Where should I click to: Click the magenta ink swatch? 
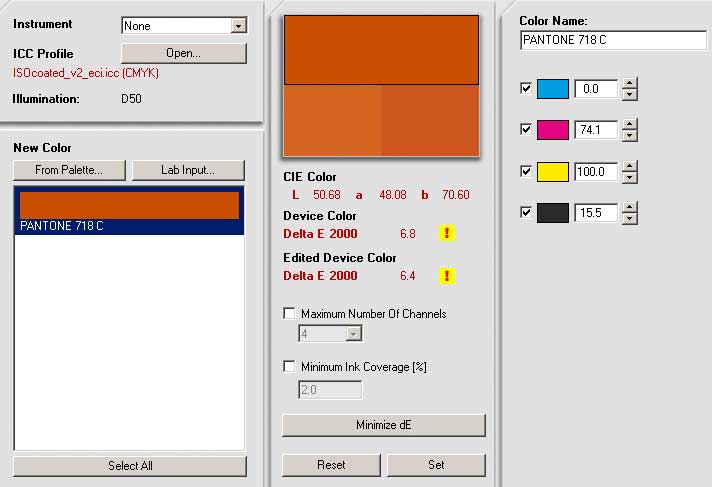553,130
